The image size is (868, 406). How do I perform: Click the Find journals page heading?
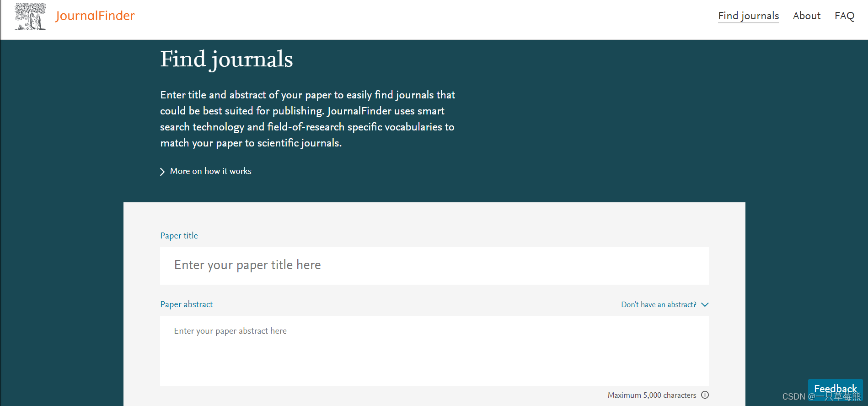point(226,60)
